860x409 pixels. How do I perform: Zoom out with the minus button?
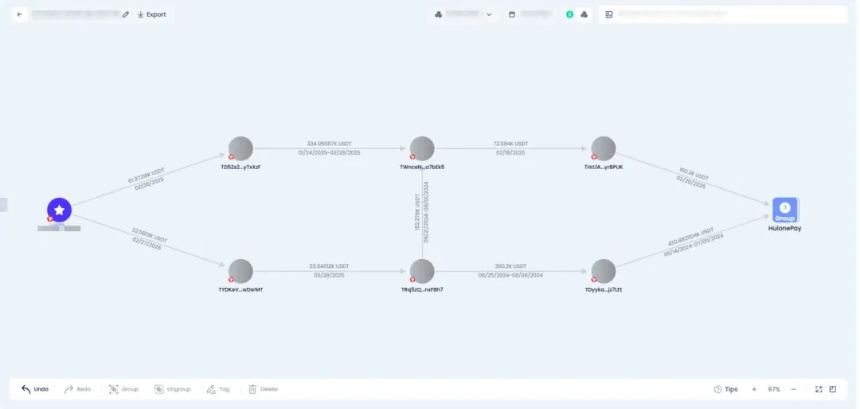(793, 389)
